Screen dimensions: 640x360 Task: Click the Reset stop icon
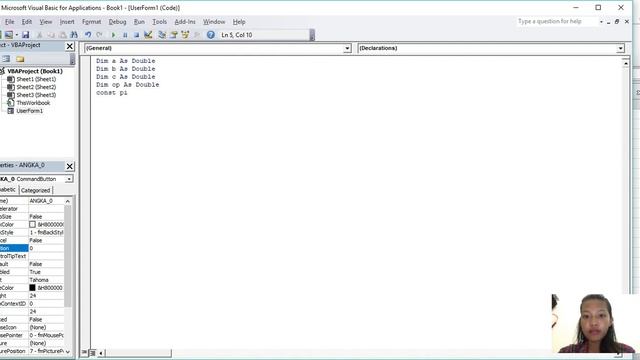pyautogui.click(x=136, y=35)
